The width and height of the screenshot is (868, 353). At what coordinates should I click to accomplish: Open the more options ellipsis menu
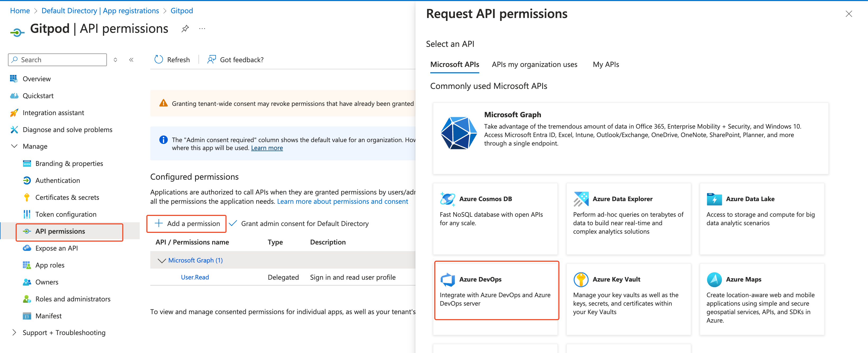202,29
